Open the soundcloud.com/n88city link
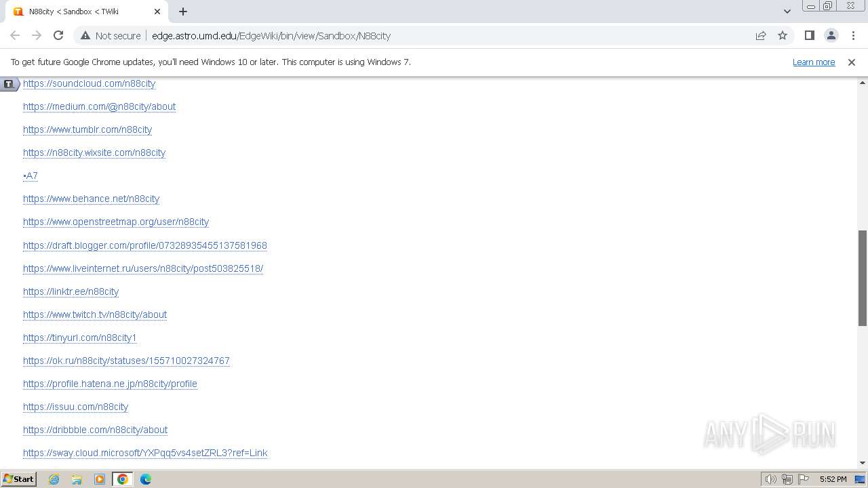Image resolution: width=868 pixels, height=488 pixels. coord(89,83)
